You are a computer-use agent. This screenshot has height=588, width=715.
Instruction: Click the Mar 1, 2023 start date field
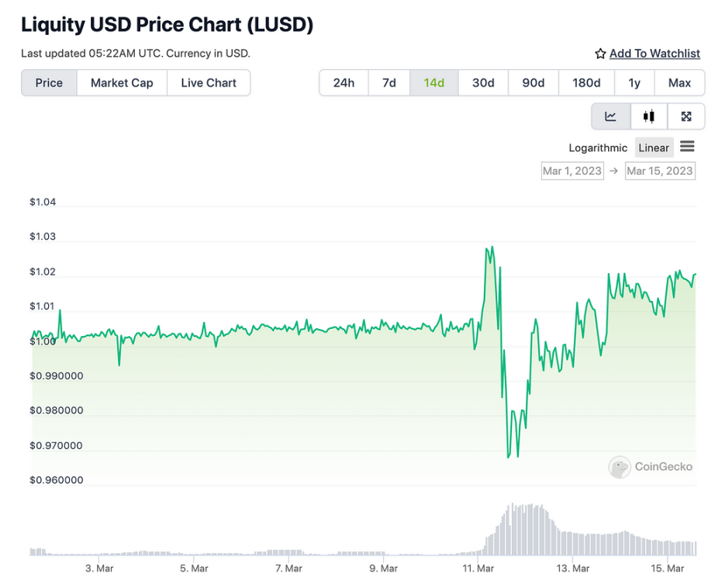572,171
